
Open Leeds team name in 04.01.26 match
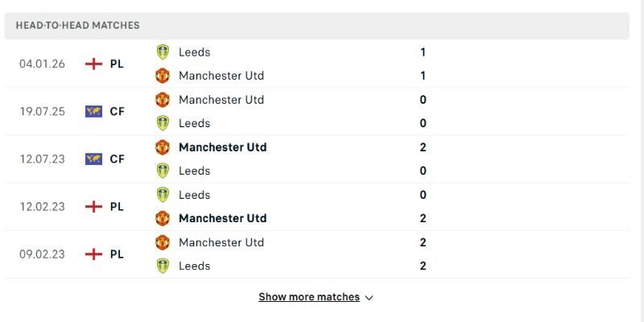click(194, 52)
